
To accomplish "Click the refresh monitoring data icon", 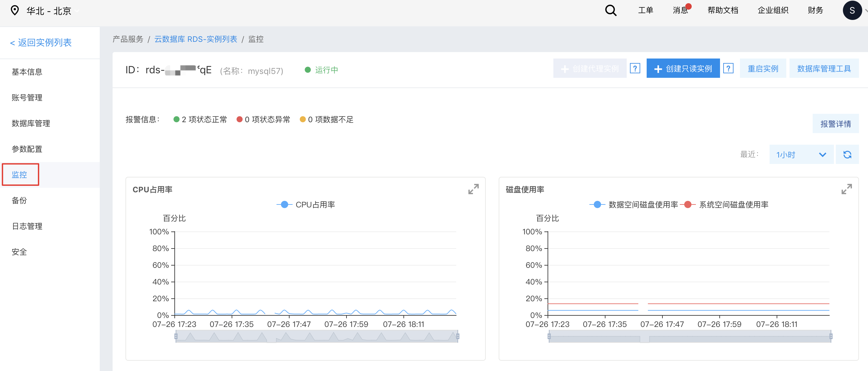I will 847,155.
